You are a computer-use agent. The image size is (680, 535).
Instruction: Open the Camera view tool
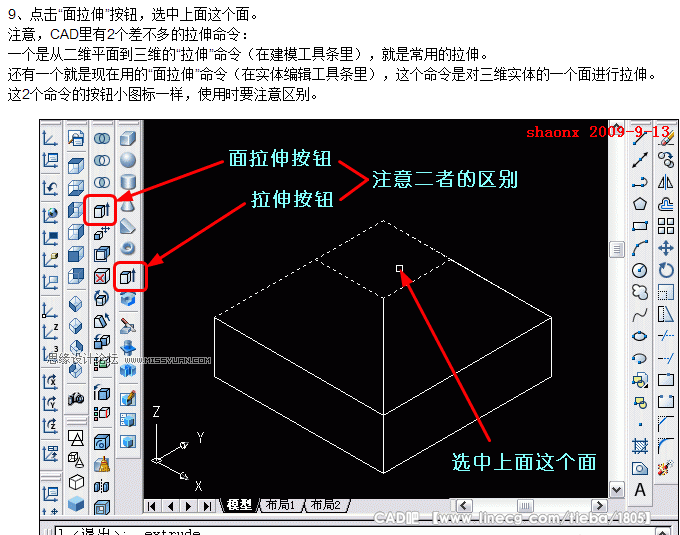point(76,398)
